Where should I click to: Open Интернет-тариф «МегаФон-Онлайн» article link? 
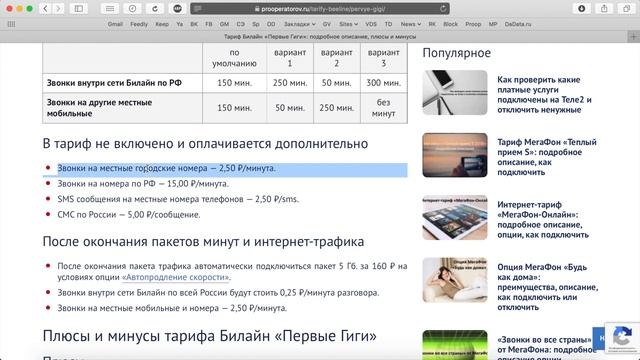tap(543, 220)
